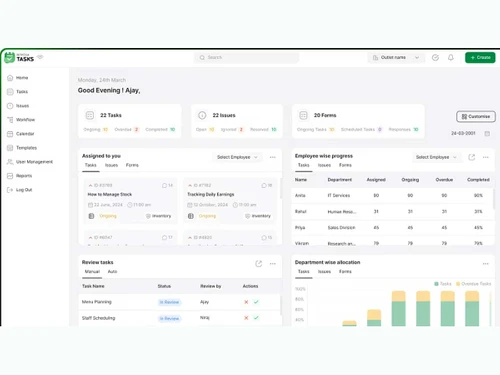This screenshot has height=375, width=500.
Task: Select Tasks tab in Assigned to you
Action: [90, 165]
